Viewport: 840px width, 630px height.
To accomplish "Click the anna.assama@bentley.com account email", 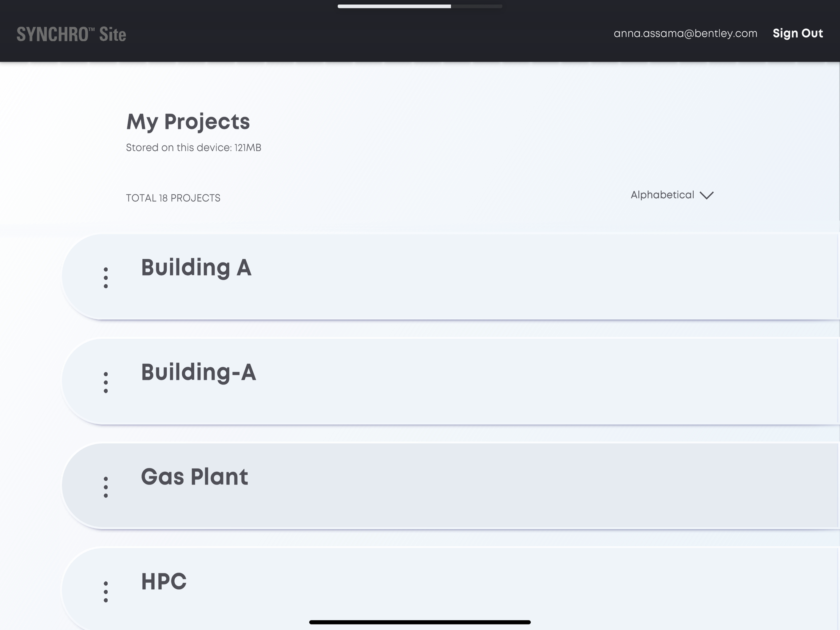I will [x=685, y=34].
